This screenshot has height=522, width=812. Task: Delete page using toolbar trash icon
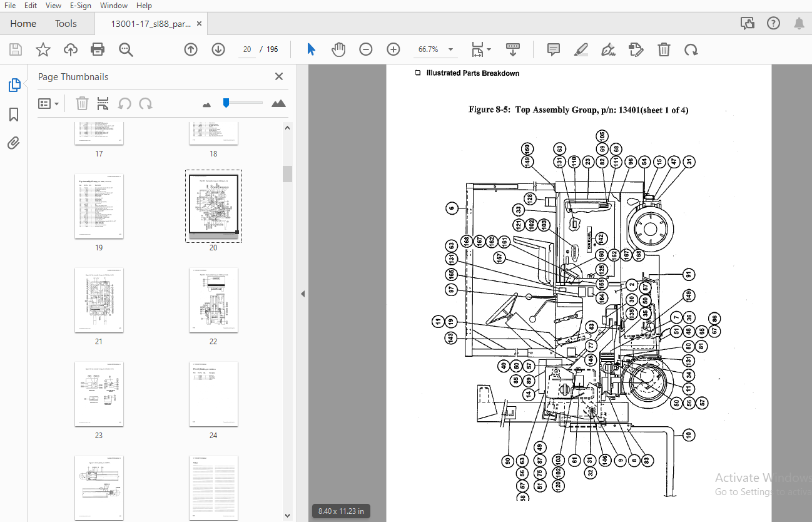[664, 49]
